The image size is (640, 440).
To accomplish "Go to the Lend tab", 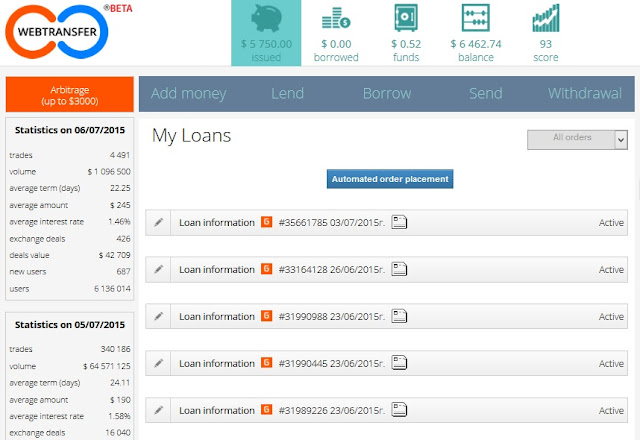I will [x=287, y=93].
